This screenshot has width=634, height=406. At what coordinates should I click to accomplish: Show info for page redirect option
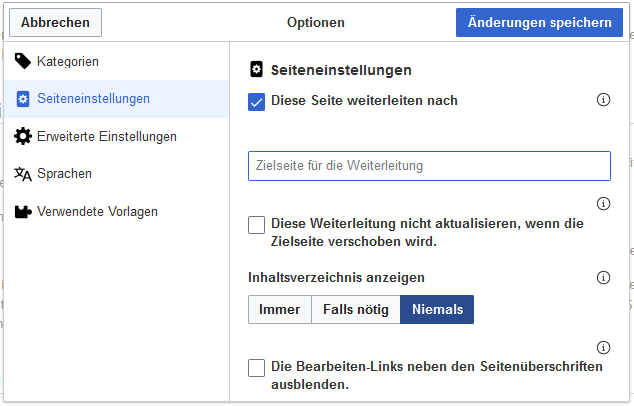point(603,99)
